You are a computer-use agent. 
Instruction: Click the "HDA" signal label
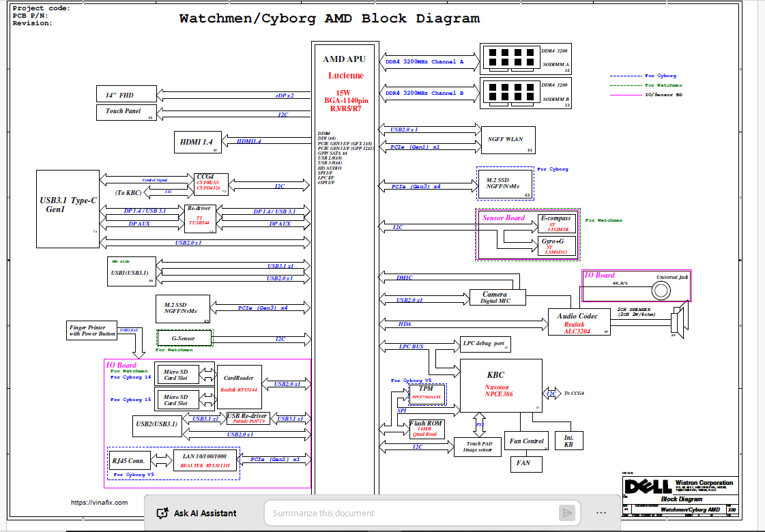click(x=405, y=324)
